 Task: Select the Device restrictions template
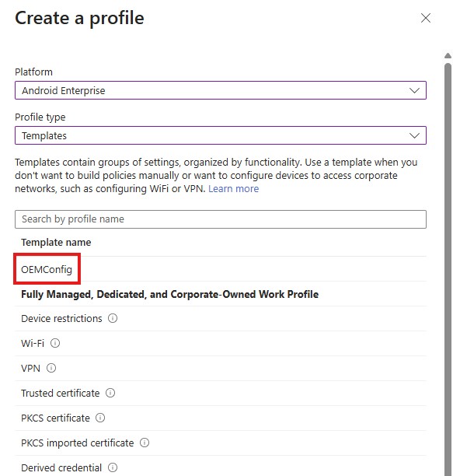(x=221, y=318)
